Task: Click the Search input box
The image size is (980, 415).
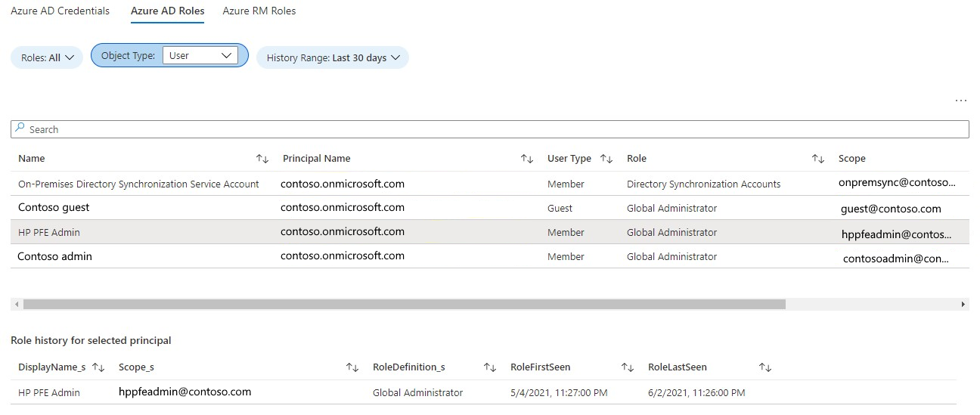Action: (490, 129)
